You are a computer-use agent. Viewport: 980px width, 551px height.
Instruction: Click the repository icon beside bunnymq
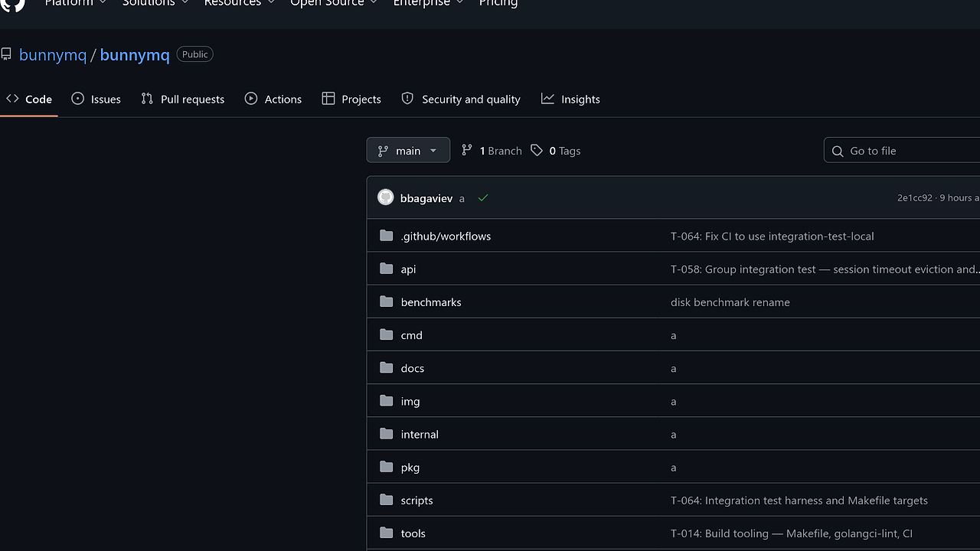coord(6,54)
